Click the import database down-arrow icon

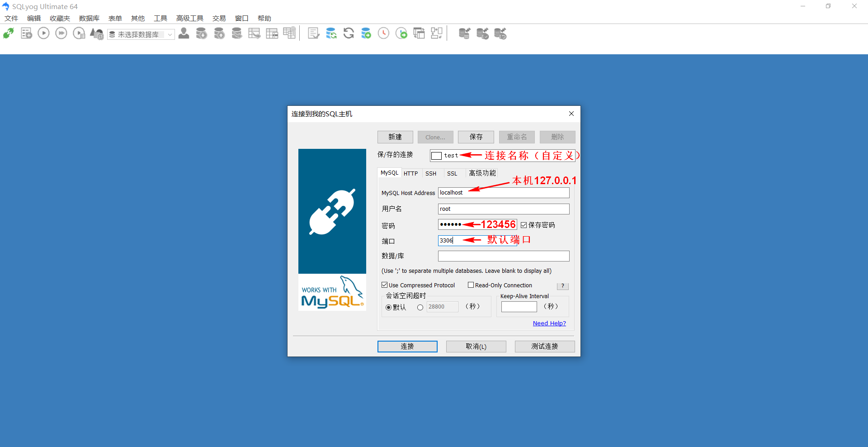tap(201, 33)
